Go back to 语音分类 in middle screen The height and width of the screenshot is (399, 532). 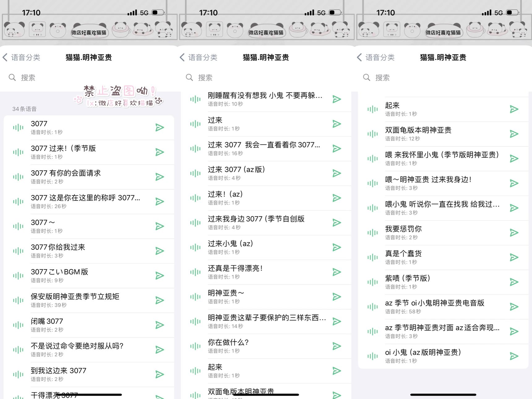(x=199, y=57)
